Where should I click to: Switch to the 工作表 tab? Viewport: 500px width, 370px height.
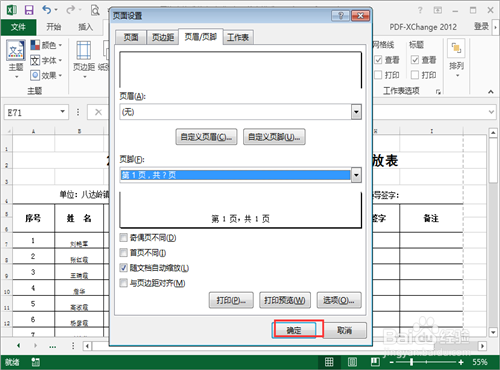(238, 37)
